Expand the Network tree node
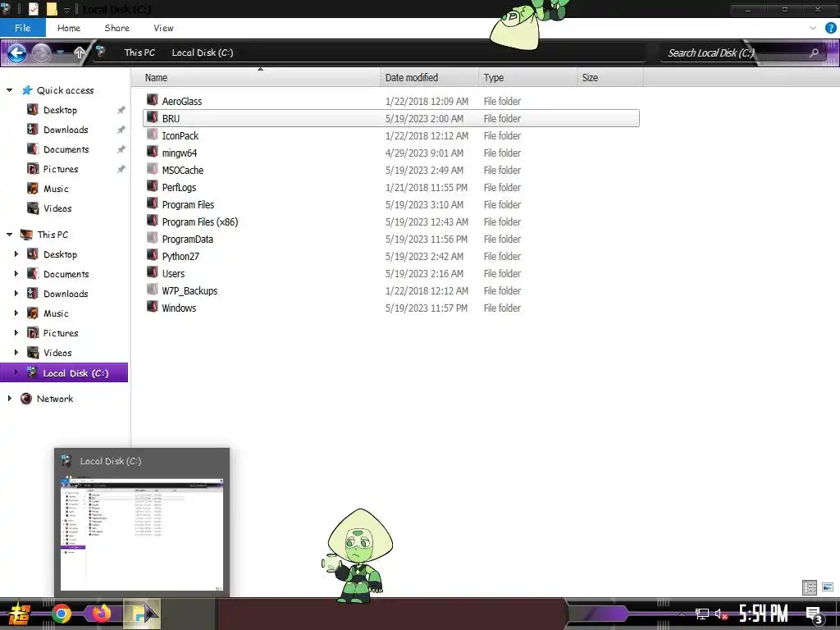The height and width of the screenshot is (630, 840). tap(9, 398)
